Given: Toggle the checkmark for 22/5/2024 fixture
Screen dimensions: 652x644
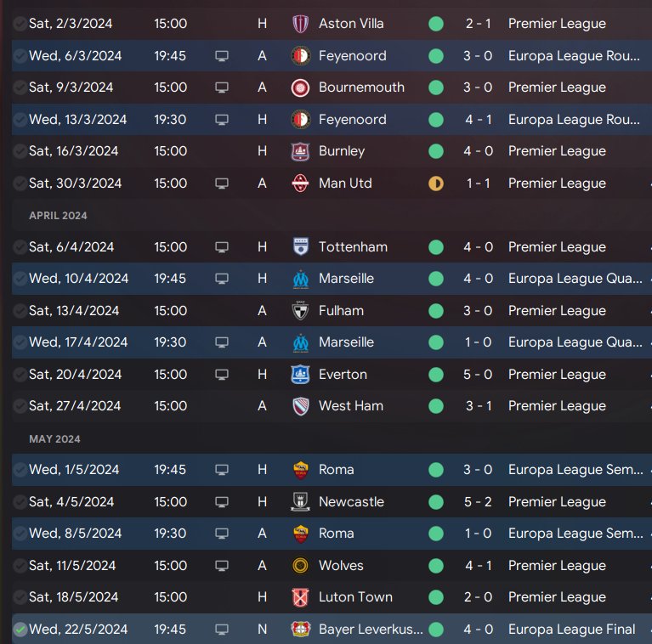Looking at the screenshot, I should coord(20,630).
